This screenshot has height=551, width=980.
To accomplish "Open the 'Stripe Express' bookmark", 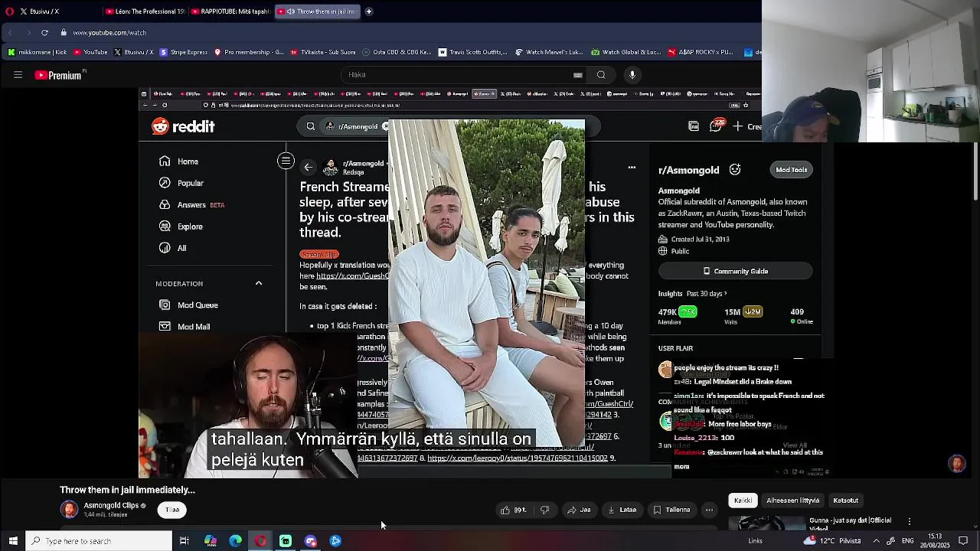I will [x=184, y=52].
